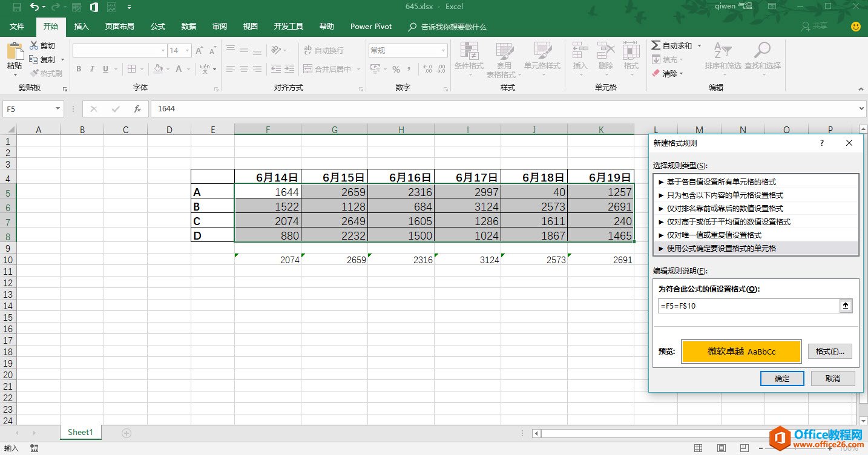Open the font name combo box
The width and height of the screenshot is (868, 455).
pyautogui.click(x=119, y=50)
